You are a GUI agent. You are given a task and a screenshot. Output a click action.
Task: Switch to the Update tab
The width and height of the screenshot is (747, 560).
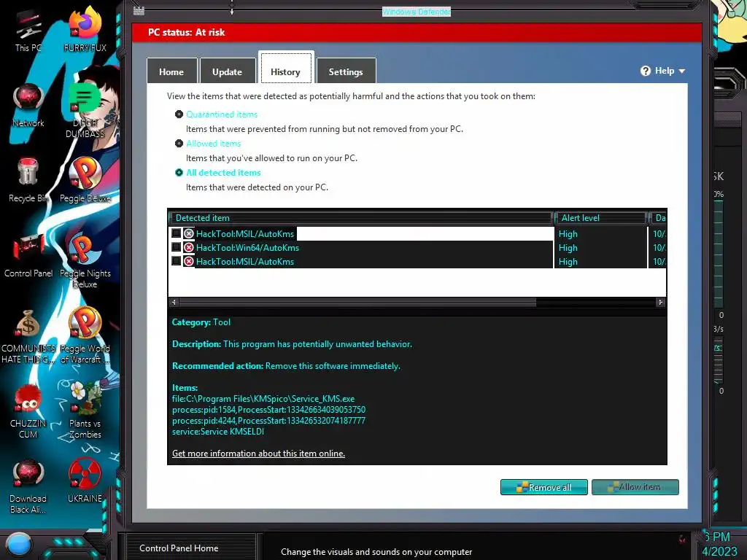(x=228, y=71)
